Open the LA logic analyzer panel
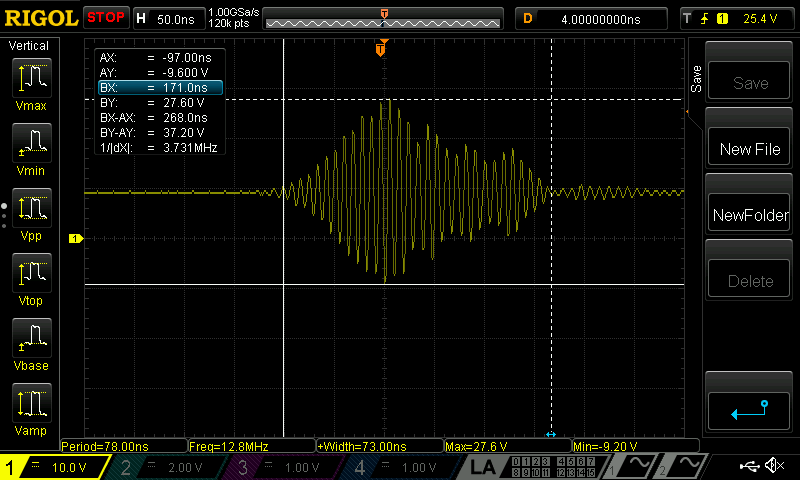The image size is (800, 480). click(x=483, y=467)
